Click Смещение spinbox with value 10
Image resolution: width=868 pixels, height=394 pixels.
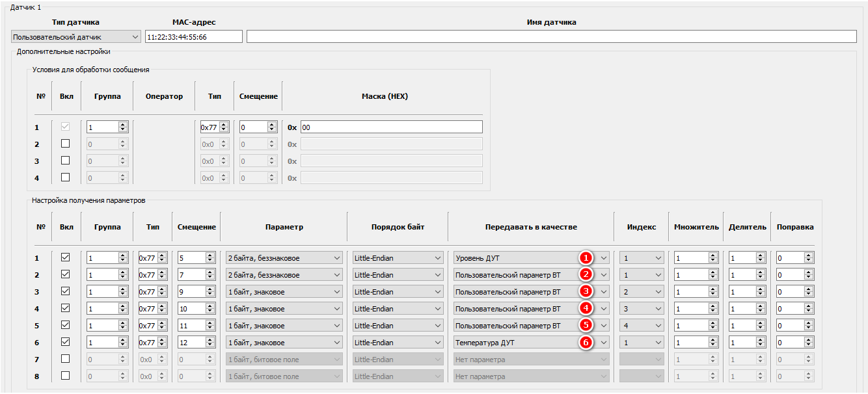[x=196, y=309]
